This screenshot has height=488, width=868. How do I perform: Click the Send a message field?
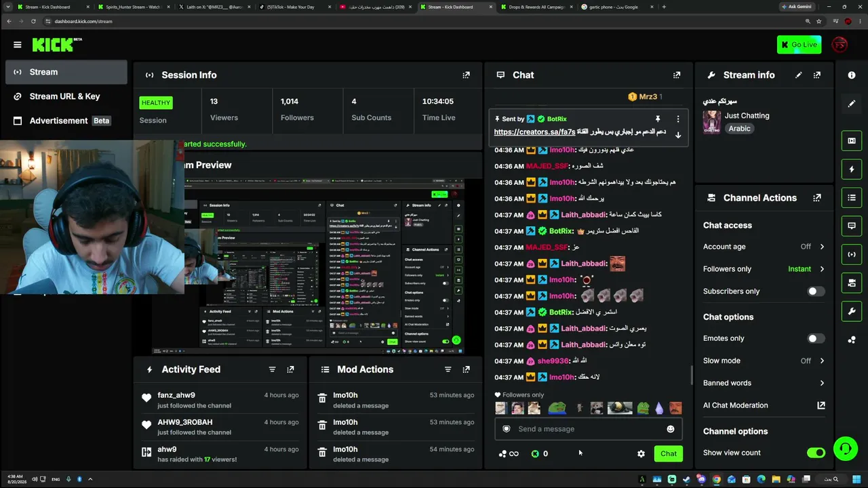[x=589, y=429]
